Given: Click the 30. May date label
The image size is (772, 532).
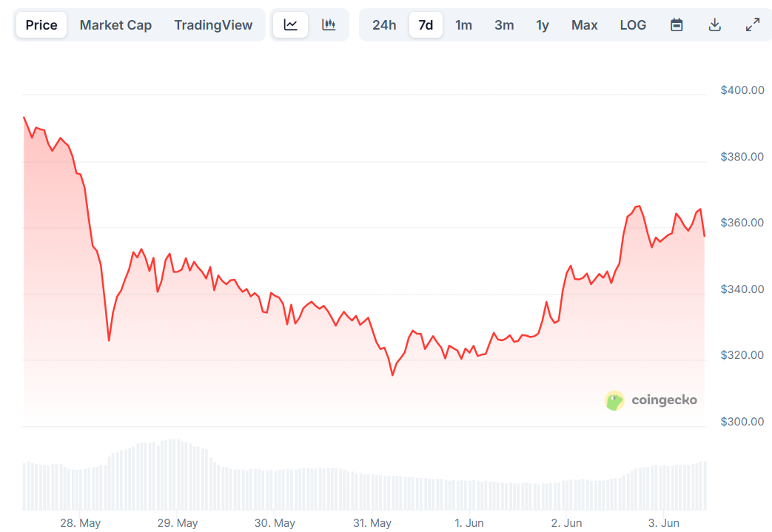Looking at the screenshot, I should coord(275,522).
